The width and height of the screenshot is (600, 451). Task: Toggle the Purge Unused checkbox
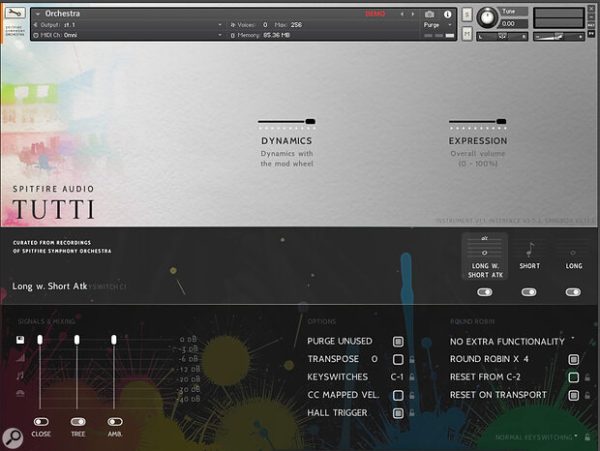tap(398, 341)
